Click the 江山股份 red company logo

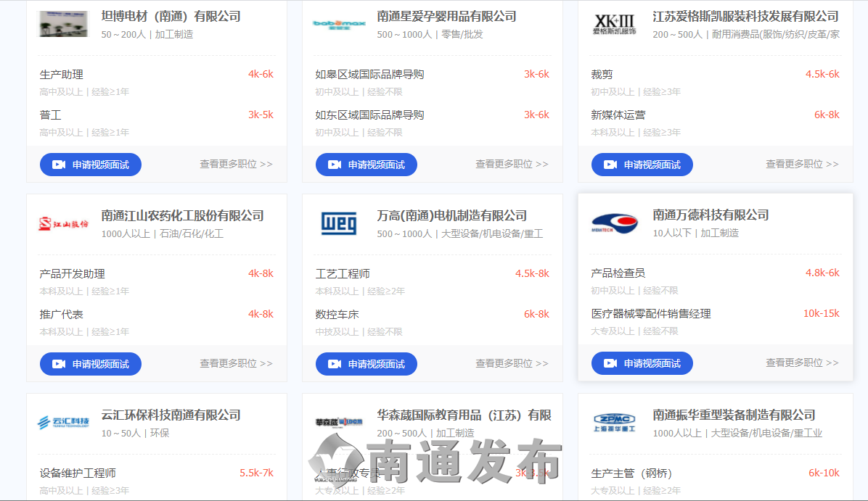(x=63, y=223)
